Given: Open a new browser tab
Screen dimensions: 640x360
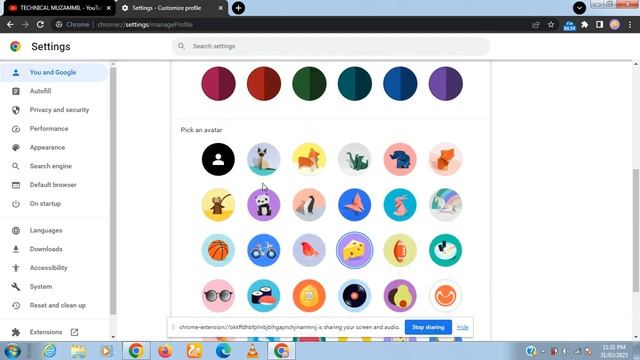Looking at the screenshot, I should coord(238,8).
